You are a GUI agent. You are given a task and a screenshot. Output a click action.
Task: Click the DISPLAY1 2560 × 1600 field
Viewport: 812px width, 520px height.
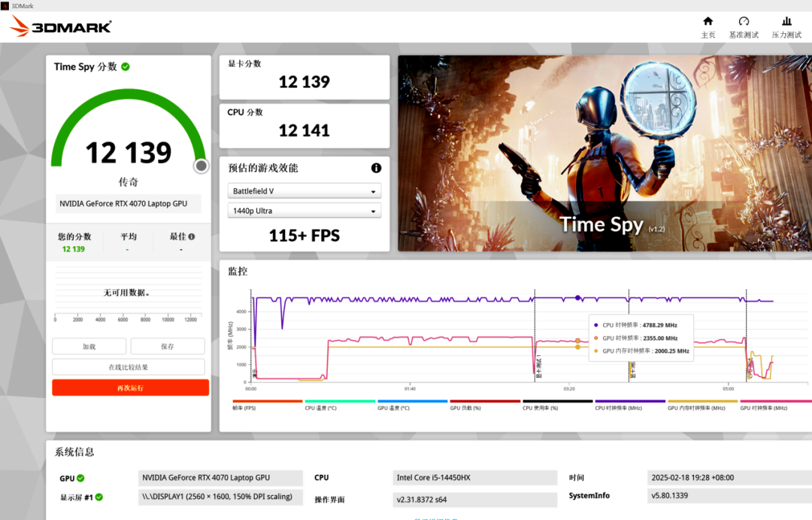[220, 497]
